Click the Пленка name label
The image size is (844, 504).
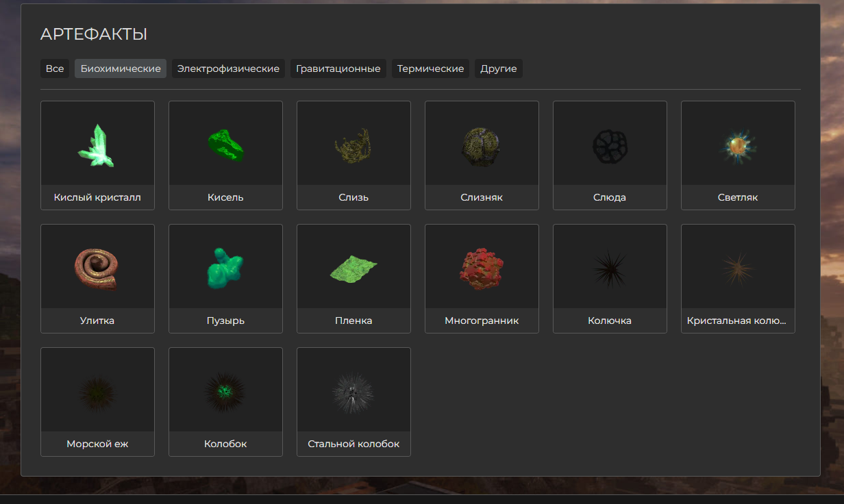[x=353, y=320]
